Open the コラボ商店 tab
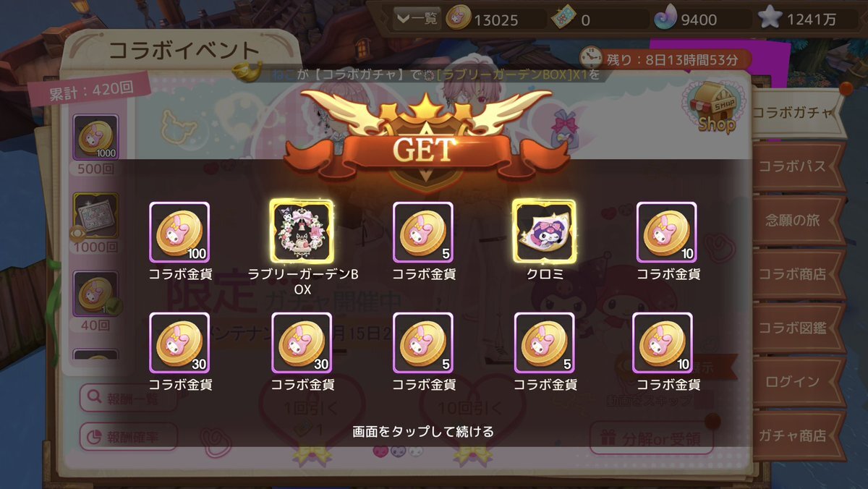The height and width of the screenshot is (489, 868). pos(792,274)
